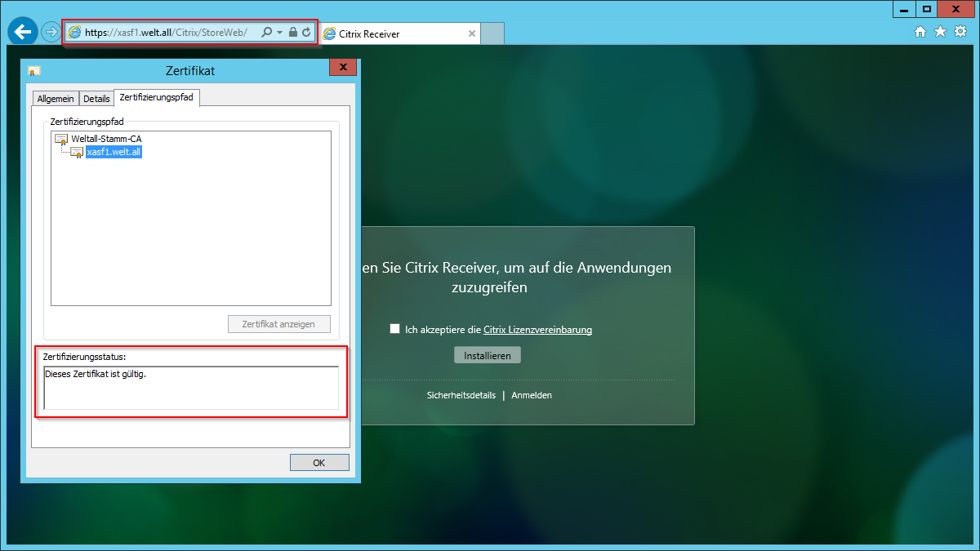
Task: Select xasf1.welt.all certificate in path tree
Action: click(x=114, y=152)
